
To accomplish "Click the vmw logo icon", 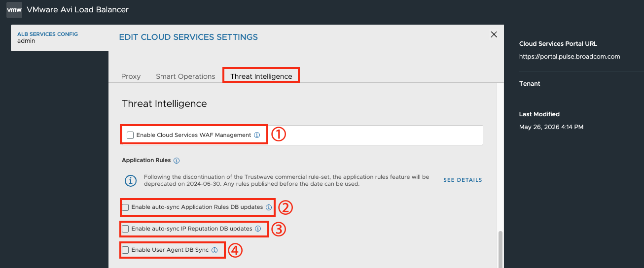I will click(14, 9).
